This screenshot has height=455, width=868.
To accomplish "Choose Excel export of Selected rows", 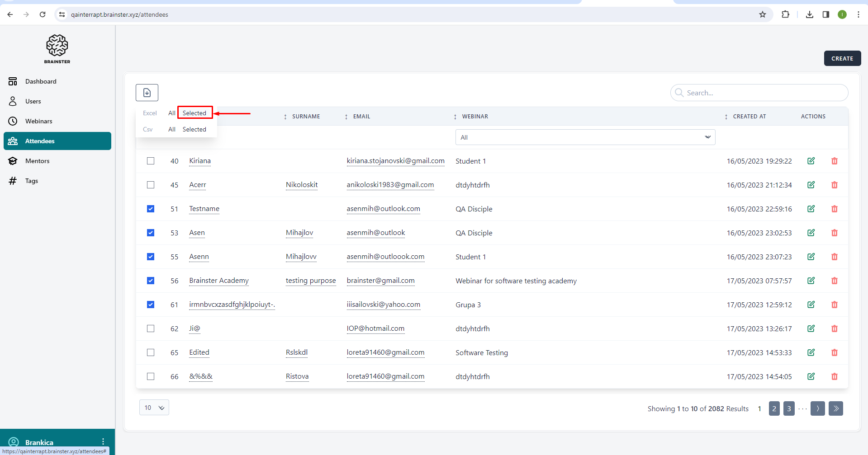I will point(194,113).
